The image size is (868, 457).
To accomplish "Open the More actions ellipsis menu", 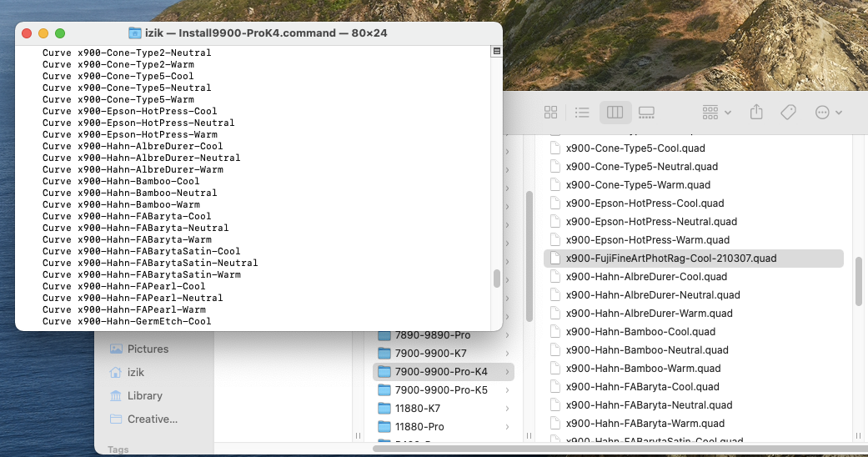I will point(829,112).
